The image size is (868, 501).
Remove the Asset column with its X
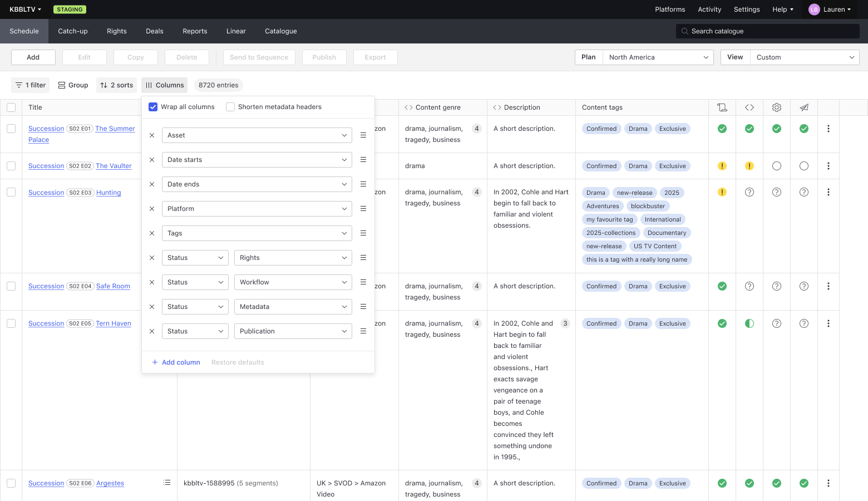[152, 135]
